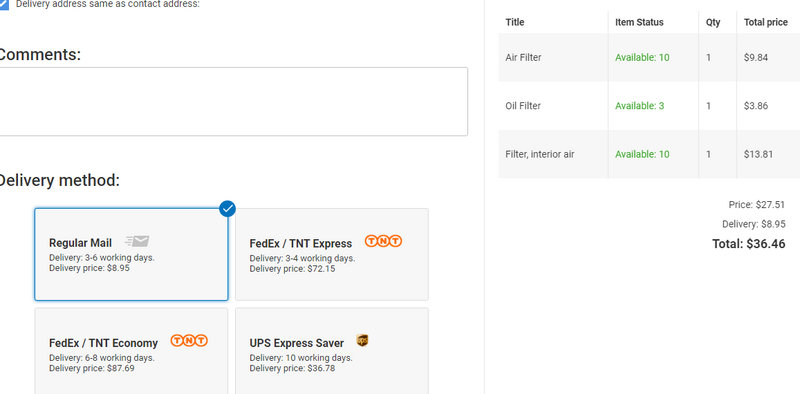Click the UPS shield logo icon

click(362, 340)
